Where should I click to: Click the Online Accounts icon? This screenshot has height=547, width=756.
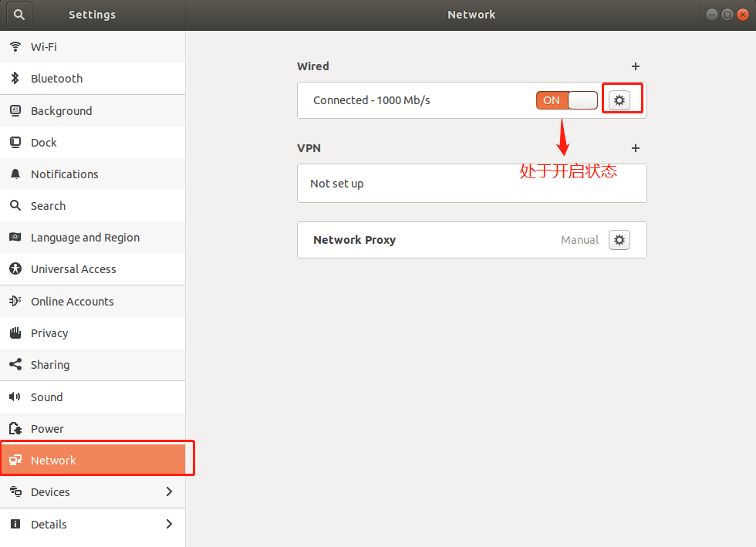coord(15,301)
